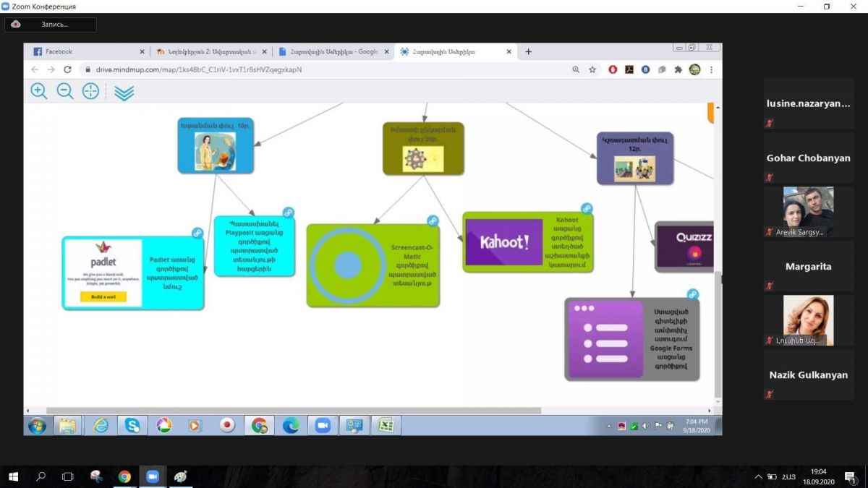This screenshot has height=488, width=868.
Task: Select Gohar Chobanyan participant tile
Action: click(x=808, y=158)
